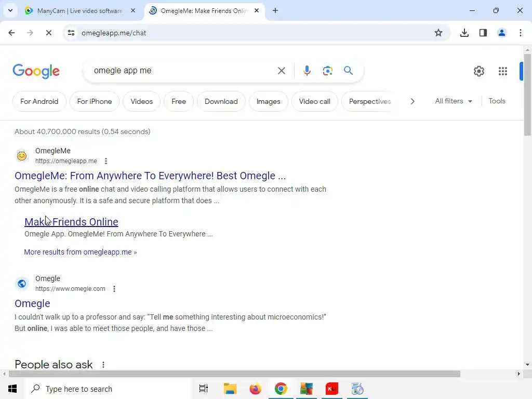Click the scroll down arrow
Screen dimensions: 532x399
(527, 365)
